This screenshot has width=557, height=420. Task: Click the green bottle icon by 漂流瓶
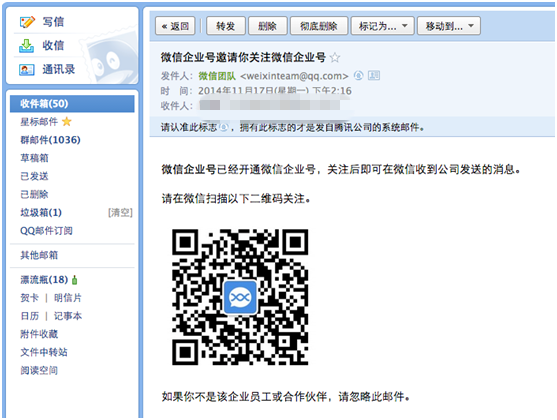[75, 280]
